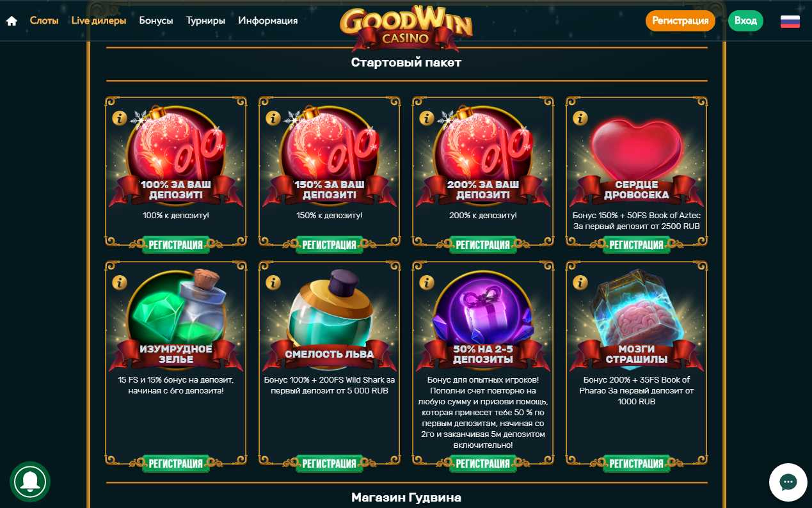The image size is (812, 508).
Task: Open the Информация menu
Action: pyautogui.click(x=268, y=20)
